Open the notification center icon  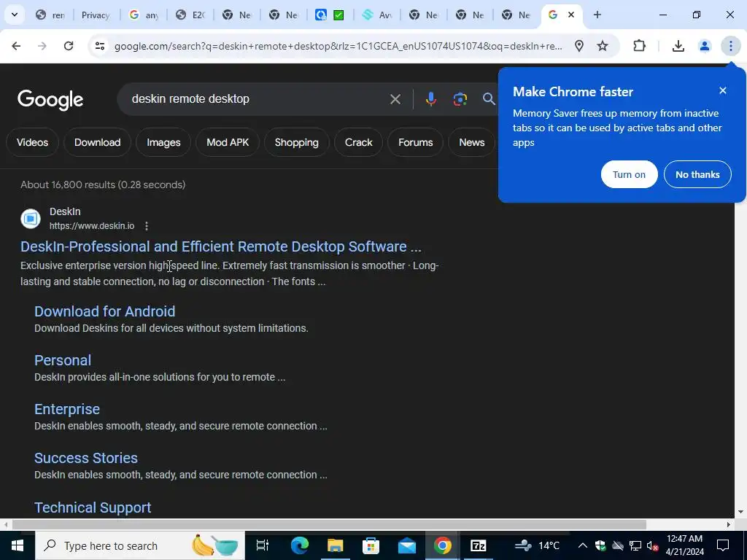[x=723, y=545]
